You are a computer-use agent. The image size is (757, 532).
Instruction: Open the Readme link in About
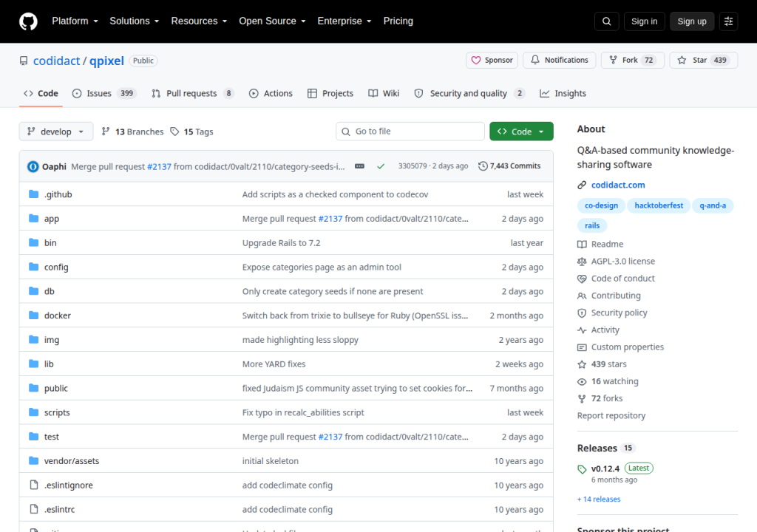tap(607, 245)
